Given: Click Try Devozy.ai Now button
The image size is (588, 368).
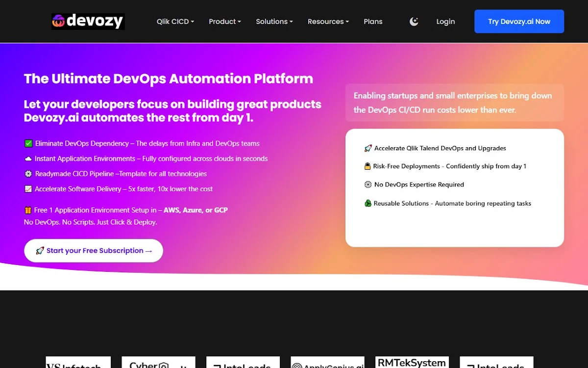Looking at the screenshot, I should click(x=519, y=22).
